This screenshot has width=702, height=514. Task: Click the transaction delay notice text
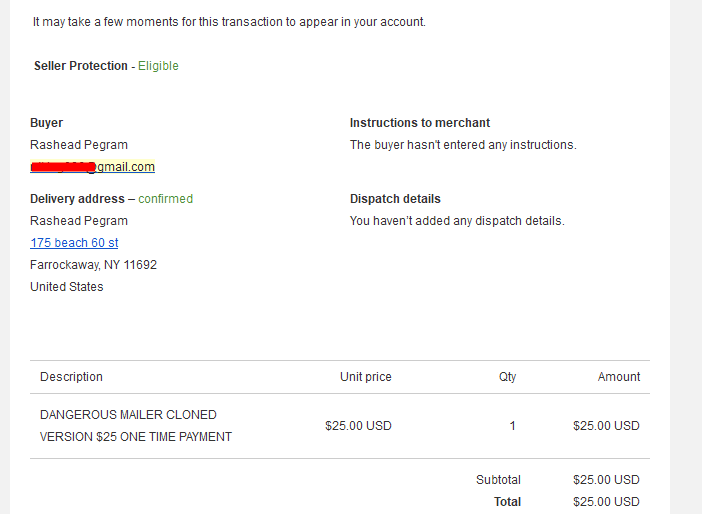(x=229, y=22)
